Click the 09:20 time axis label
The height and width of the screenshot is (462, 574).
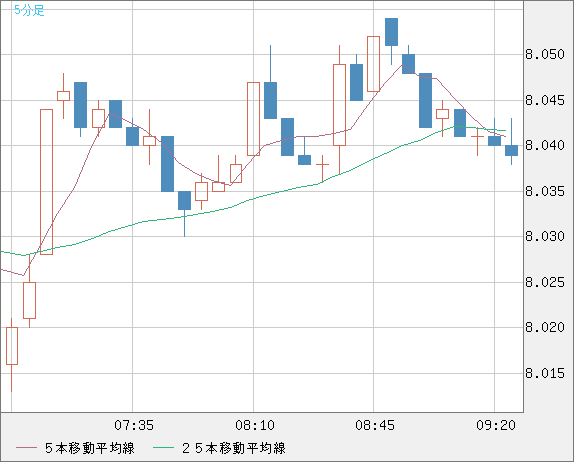496,425
